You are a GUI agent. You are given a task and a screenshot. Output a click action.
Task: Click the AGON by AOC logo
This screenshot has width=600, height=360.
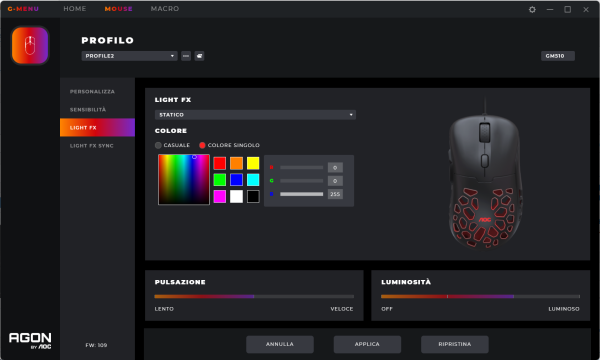click(30, 340)
